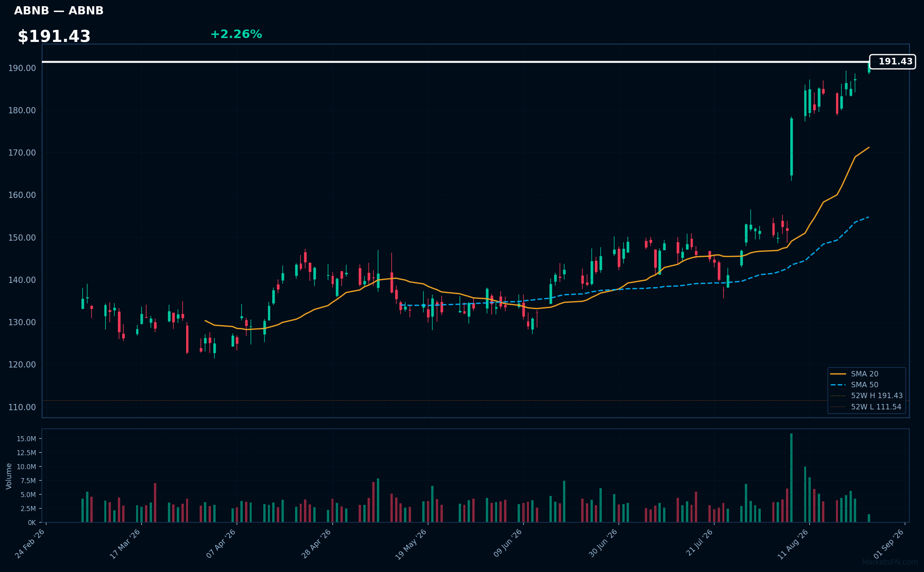Viewport: 924px width, 572px height.
Task: Click the tallest volume bar above 15.0M
Action: click(x=791, y=478)
